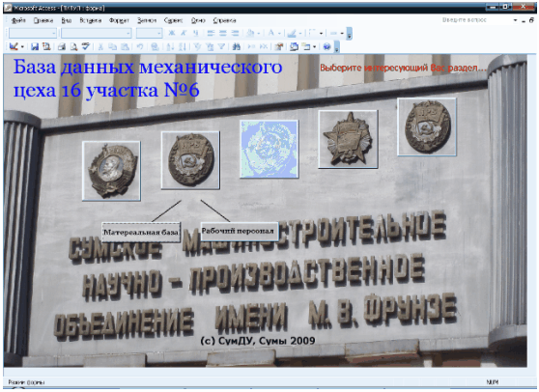This screenshot has width=539, height=392.
Task: Open the Правка menu
Action: (x=43, y=20)
